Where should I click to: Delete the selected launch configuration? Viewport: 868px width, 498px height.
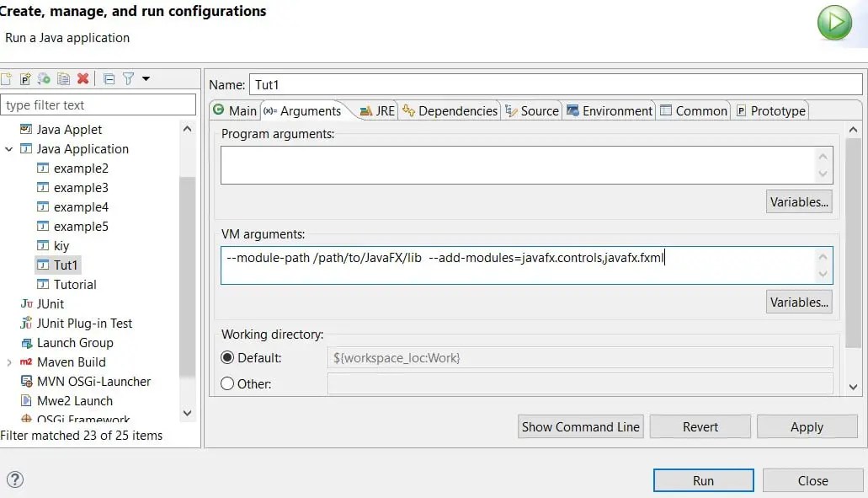(82, 77)
